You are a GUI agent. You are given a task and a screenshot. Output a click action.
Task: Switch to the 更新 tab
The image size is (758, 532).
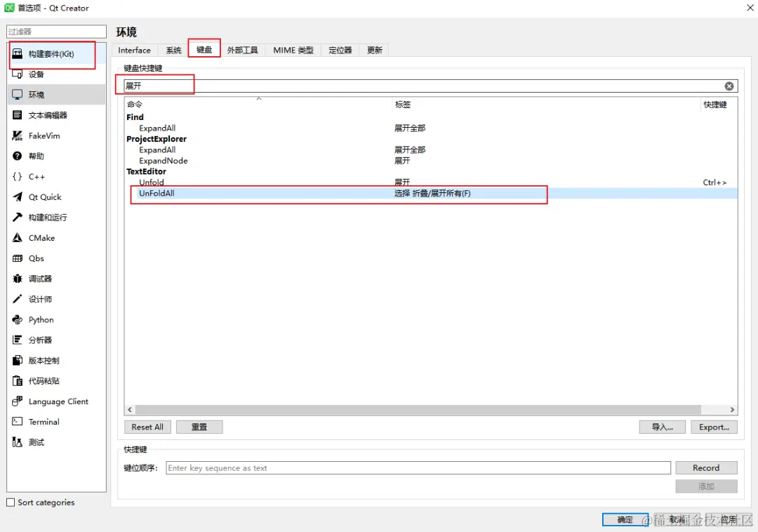[375, 51]
